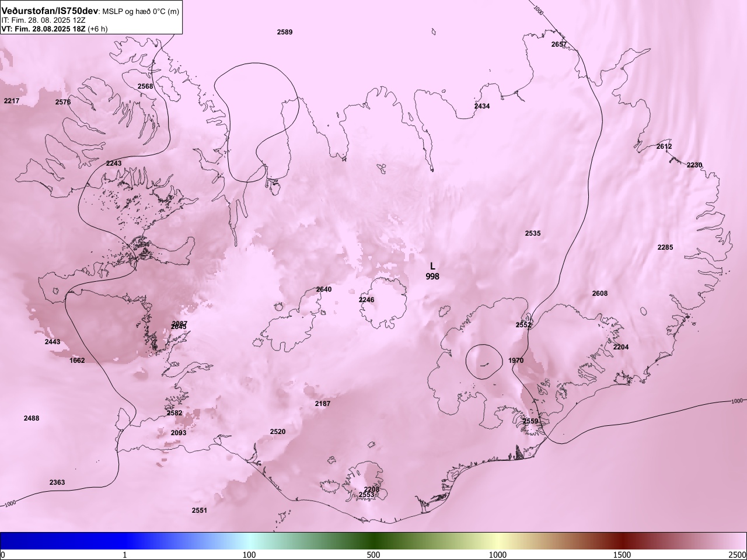Pick the dark green section of the color scale

point(373,541)
